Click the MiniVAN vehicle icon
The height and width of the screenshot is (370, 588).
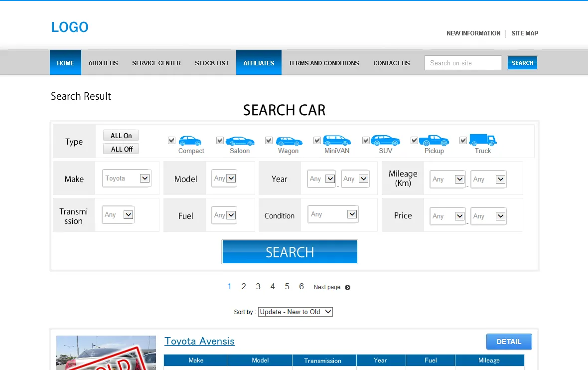[337, 140]
